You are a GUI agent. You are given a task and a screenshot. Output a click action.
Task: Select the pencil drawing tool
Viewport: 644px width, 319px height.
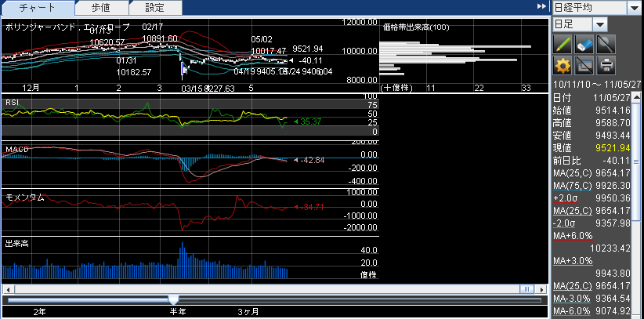tap(562, 44)
